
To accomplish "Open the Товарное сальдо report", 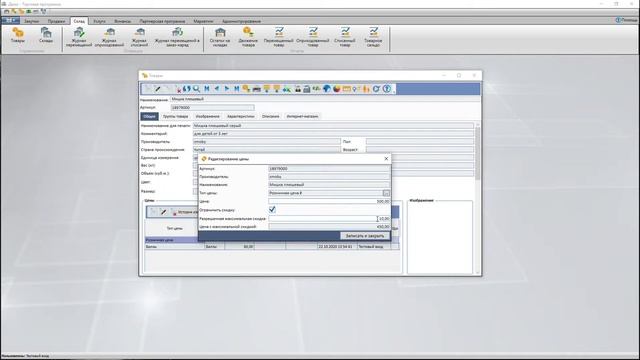I will [x=373, y=37].
